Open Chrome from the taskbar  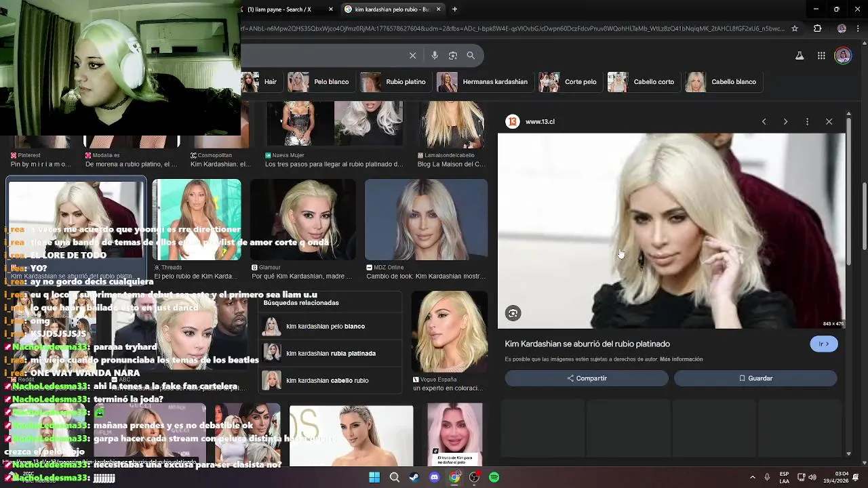click(454, 477)
